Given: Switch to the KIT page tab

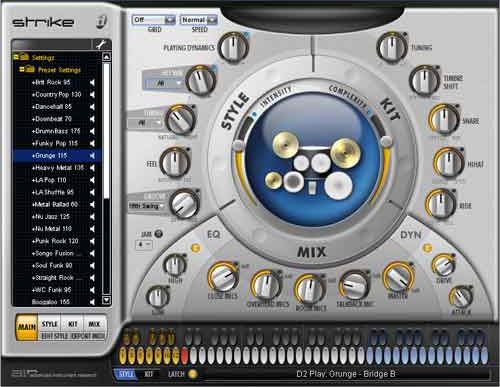Looking at the screenshot, I should [x=72, y=324].
